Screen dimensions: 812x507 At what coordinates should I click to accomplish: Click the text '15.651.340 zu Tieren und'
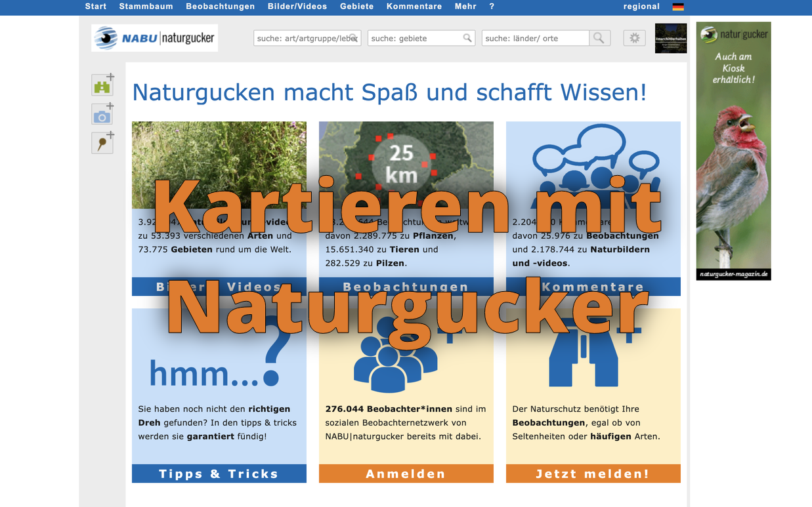click(381, 249)
